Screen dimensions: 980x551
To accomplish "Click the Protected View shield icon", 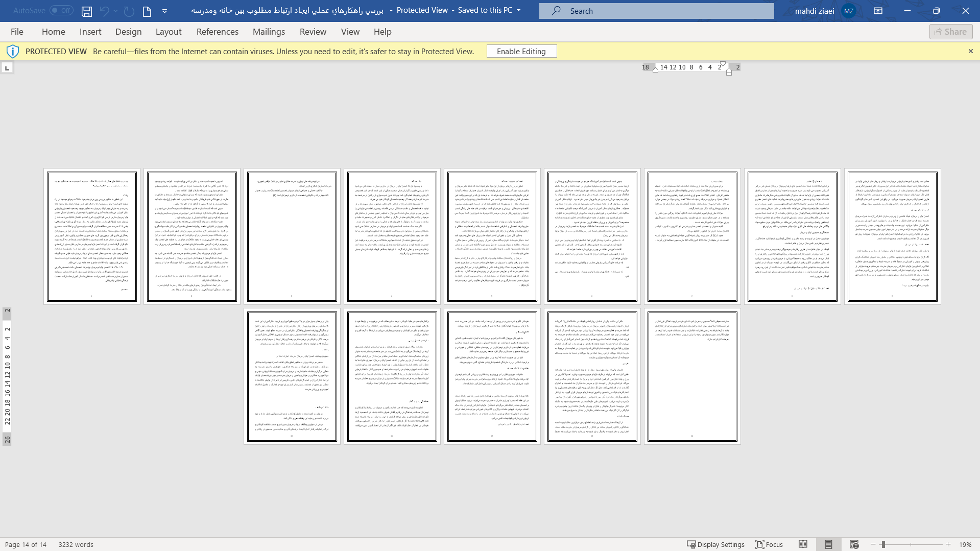I will (13, 51).
